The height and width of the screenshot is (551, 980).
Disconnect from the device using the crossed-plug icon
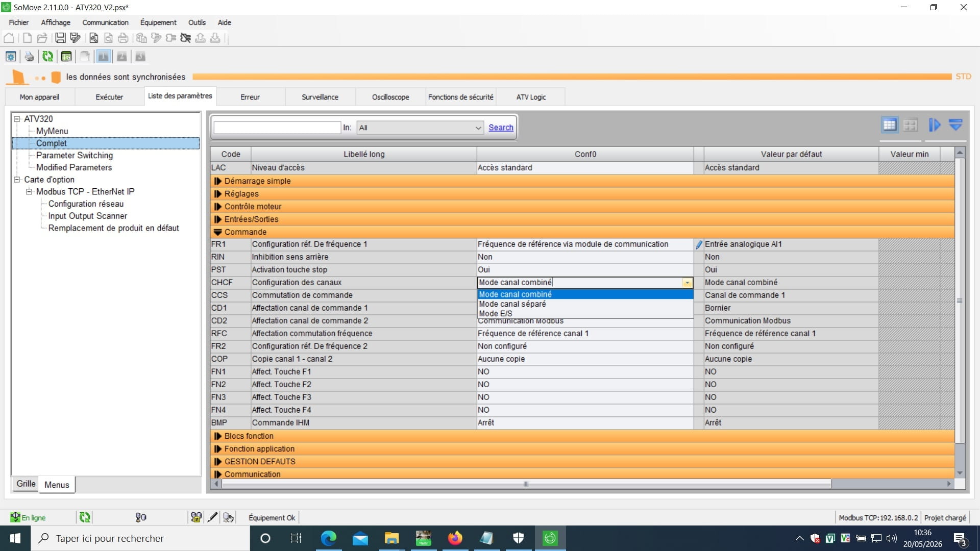[186, 38]
